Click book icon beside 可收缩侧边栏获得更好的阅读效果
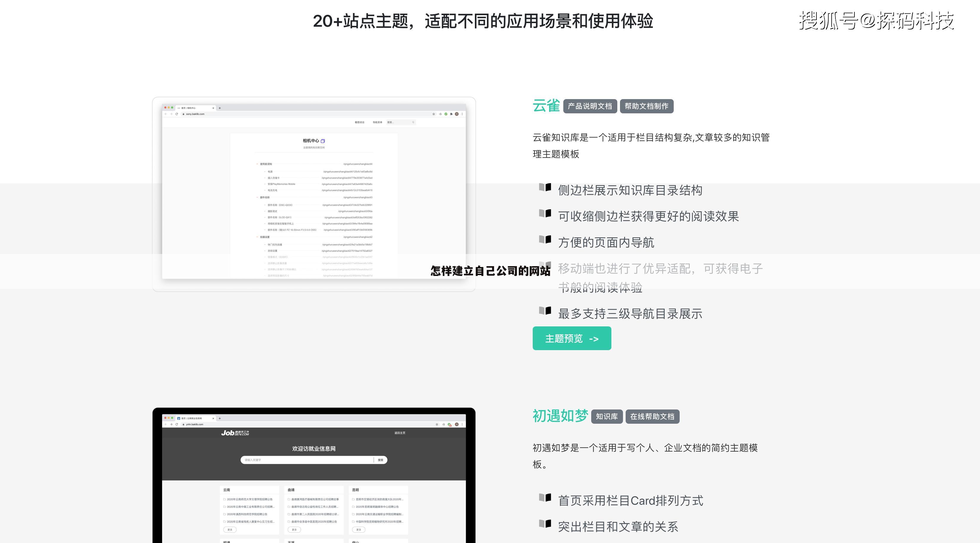This screenshot has height=543, width=980. point(545,213)
